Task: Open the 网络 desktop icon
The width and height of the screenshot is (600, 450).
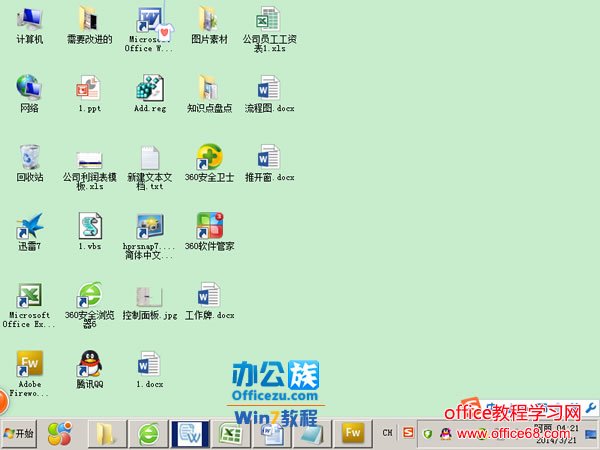Action: 29,94
